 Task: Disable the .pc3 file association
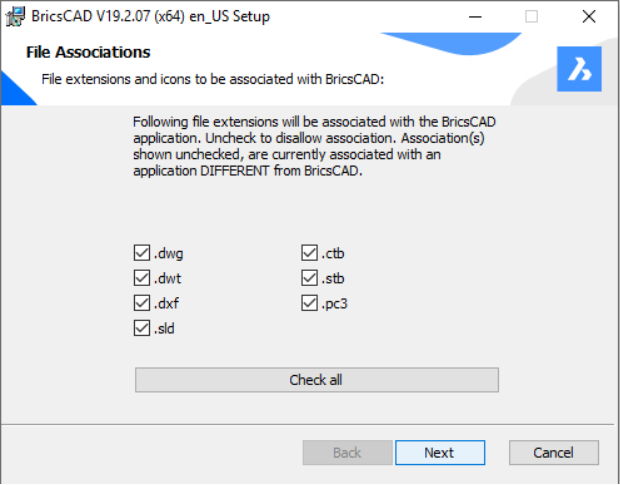point(309,303)
